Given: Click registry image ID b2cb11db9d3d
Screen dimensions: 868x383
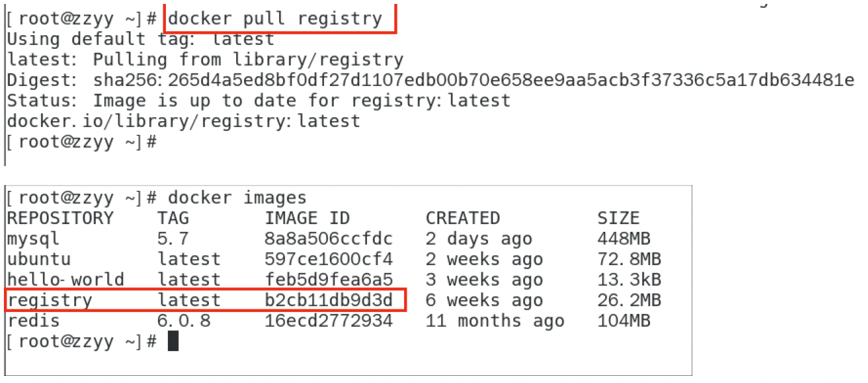Looking at the screenshot, I should (x=329, y=300).
